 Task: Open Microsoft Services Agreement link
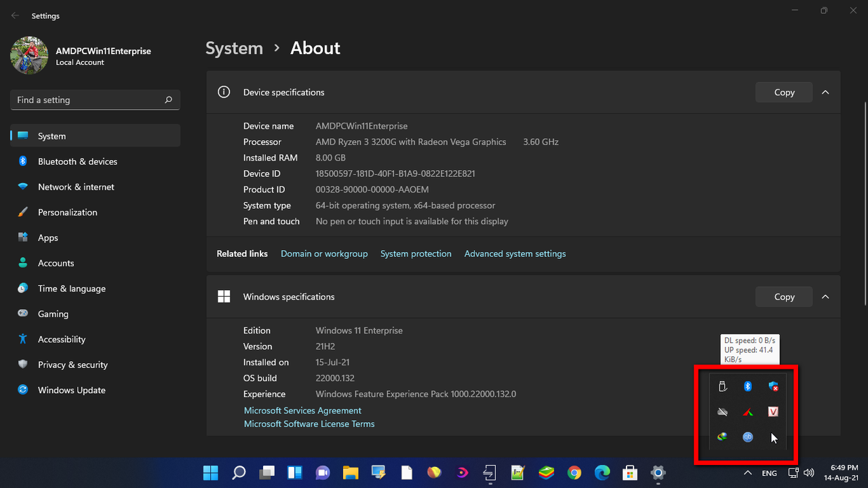point(302,410)
